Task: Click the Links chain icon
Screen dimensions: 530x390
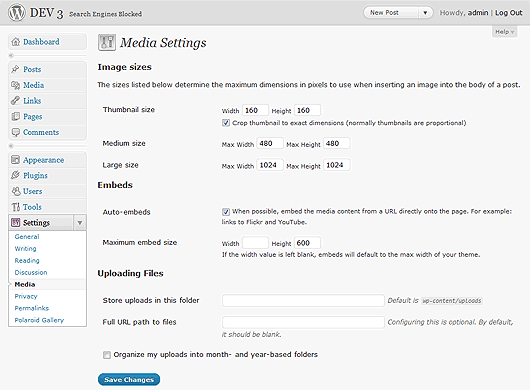Action: [15, 100]
